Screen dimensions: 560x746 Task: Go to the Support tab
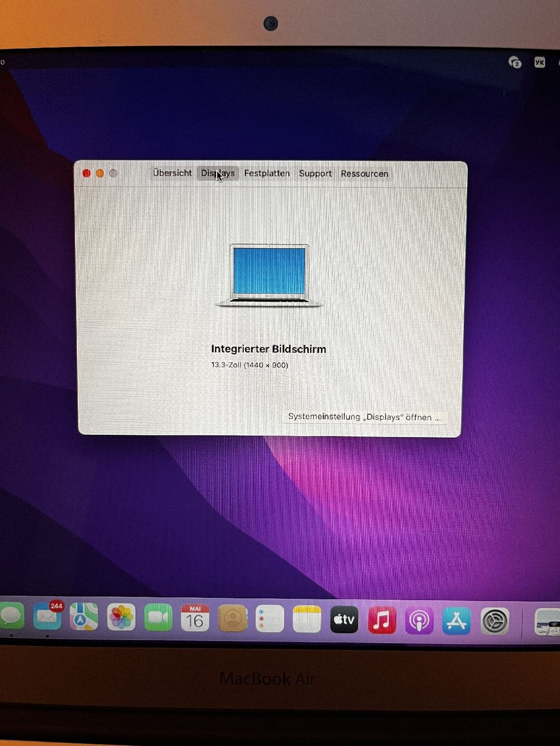tap(315, 174)
